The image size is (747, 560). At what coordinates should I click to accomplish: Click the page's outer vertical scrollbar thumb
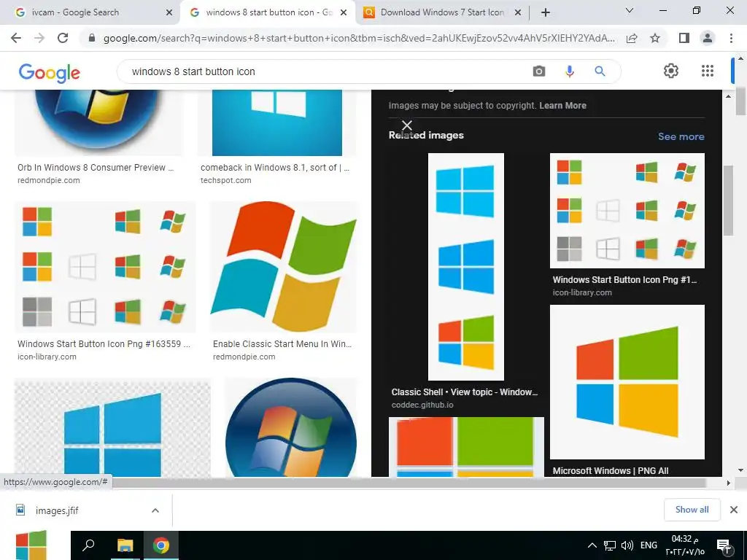click(740, 101)
